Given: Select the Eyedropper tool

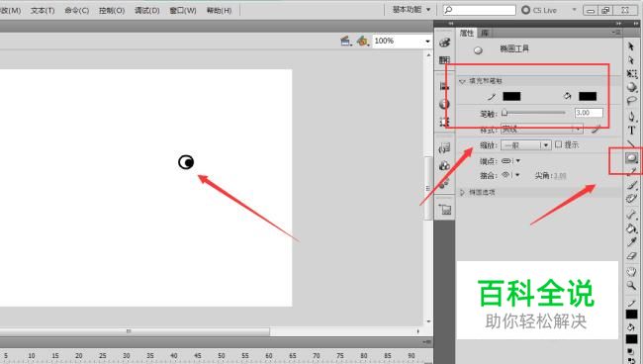Looking at the screenshot, I should tap(631, 242).
